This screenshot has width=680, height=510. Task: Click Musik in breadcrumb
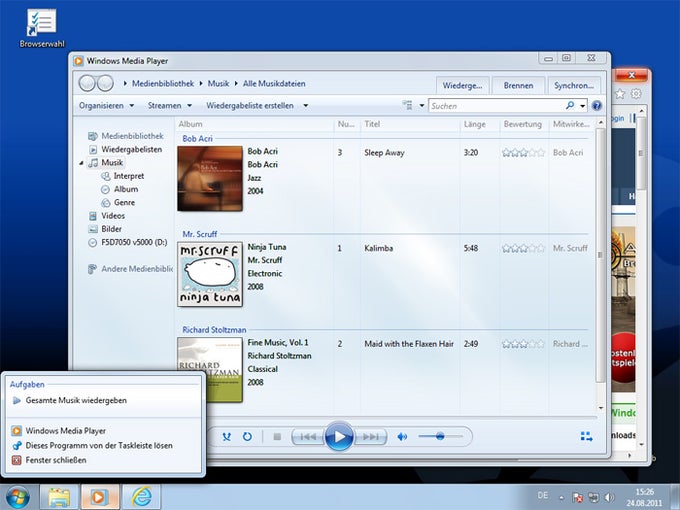click(218, 83)
